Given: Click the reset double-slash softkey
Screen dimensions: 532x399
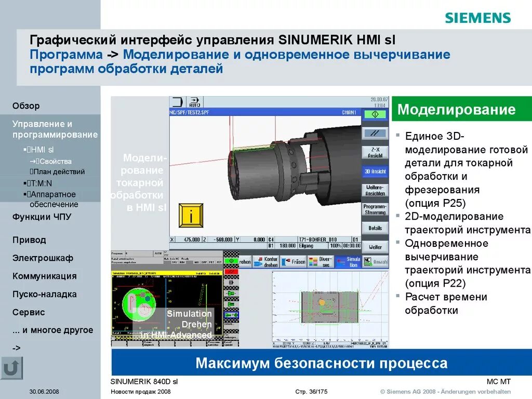Looking at the screenshot, I should click(x=375, y=134).
